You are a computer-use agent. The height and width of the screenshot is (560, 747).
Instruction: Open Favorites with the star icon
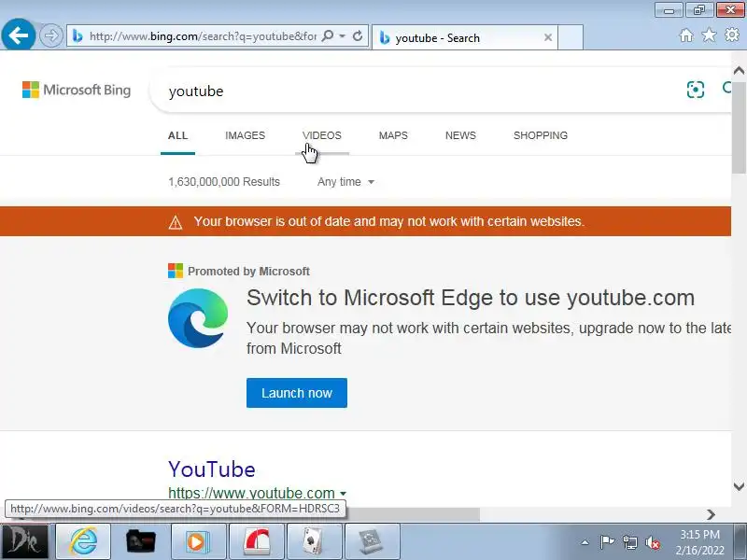709,35
